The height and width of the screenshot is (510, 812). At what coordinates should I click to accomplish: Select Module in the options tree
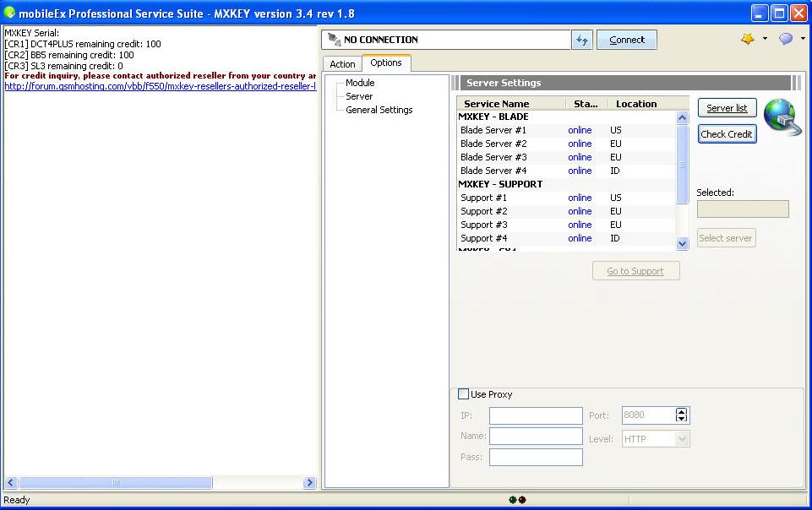[360, 83]
